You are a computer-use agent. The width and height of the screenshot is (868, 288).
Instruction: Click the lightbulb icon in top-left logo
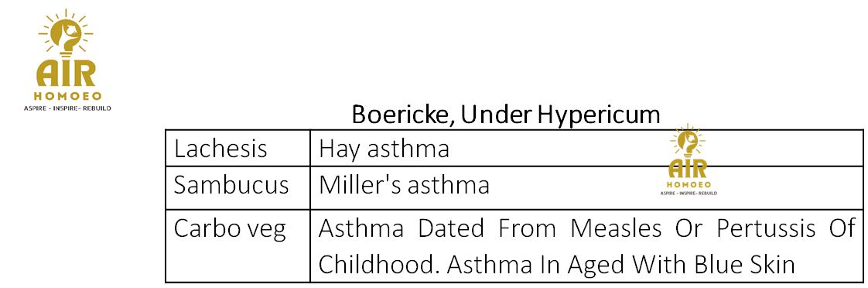(x=66, y=34)
